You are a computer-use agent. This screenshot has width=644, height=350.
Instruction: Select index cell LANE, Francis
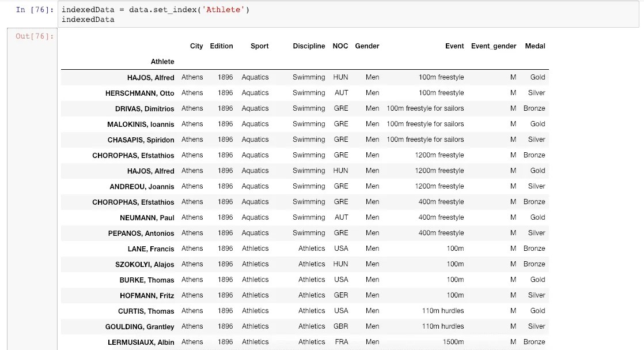coord(151,249)
